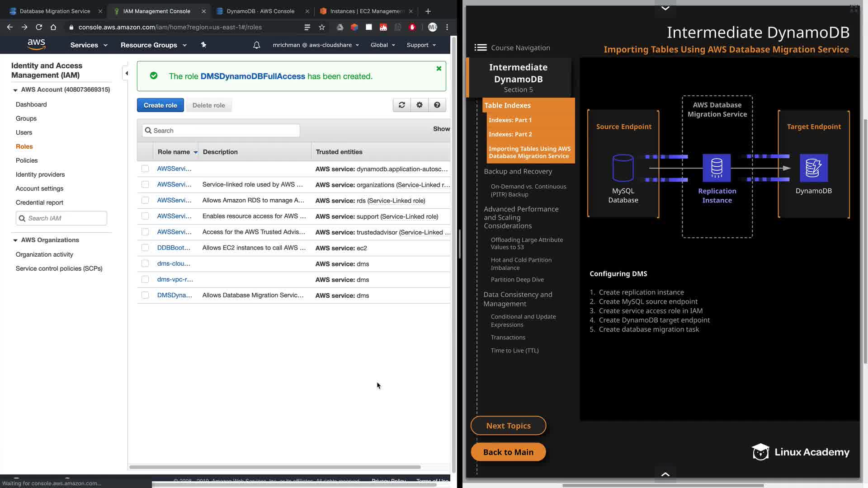The width and height of the screenshot is (868, 488).
Task: Open the DMSDynamoDBFullAccess role link
Action: point(252,76)
